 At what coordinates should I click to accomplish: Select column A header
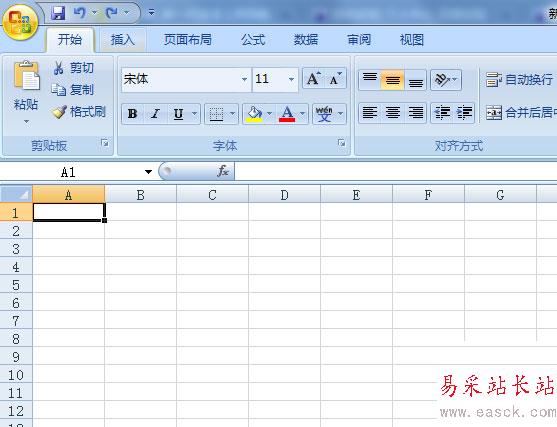coord(69,195)
